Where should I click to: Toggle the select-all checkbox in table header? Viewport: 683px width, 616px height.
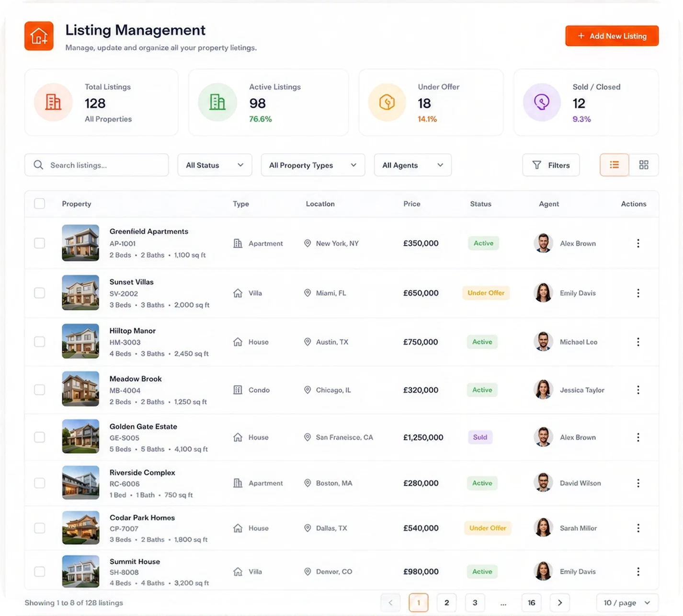[40, 204]
